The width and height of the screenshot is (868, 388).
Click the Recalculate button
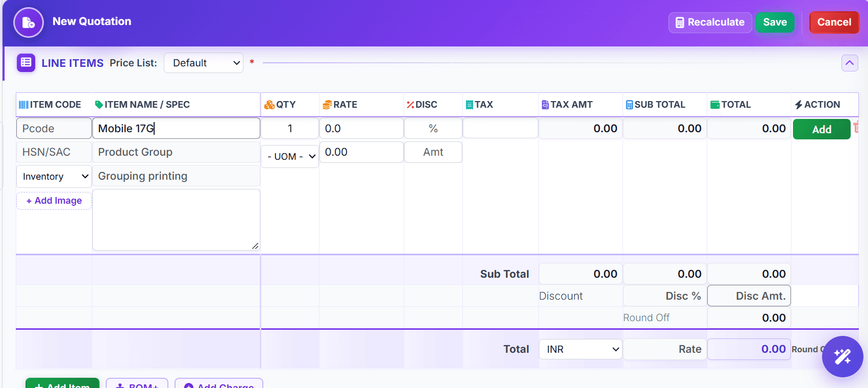coord(710,22)
